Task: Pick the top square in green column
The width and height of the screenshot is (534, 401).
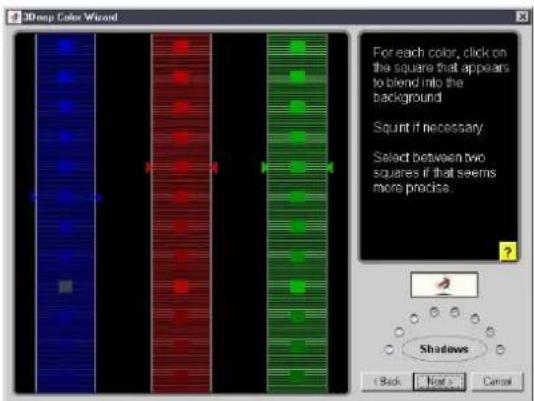Action: coord(298,46)
